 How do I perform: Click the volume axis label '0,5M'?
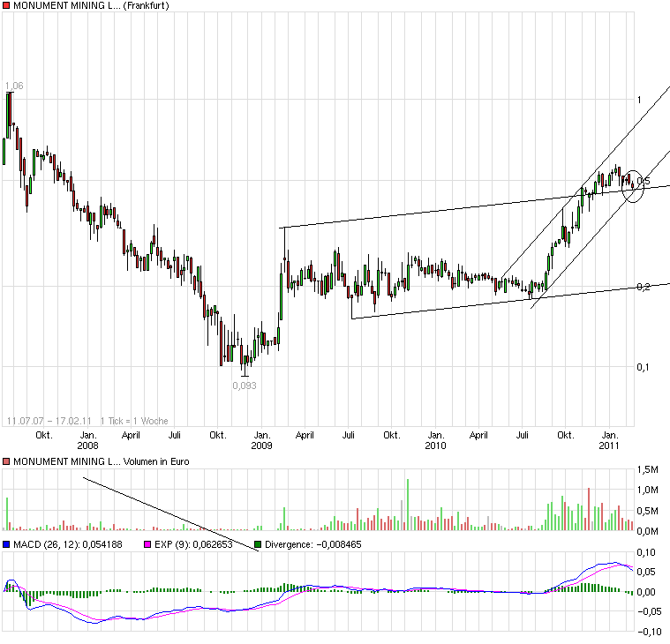point(648,511)
